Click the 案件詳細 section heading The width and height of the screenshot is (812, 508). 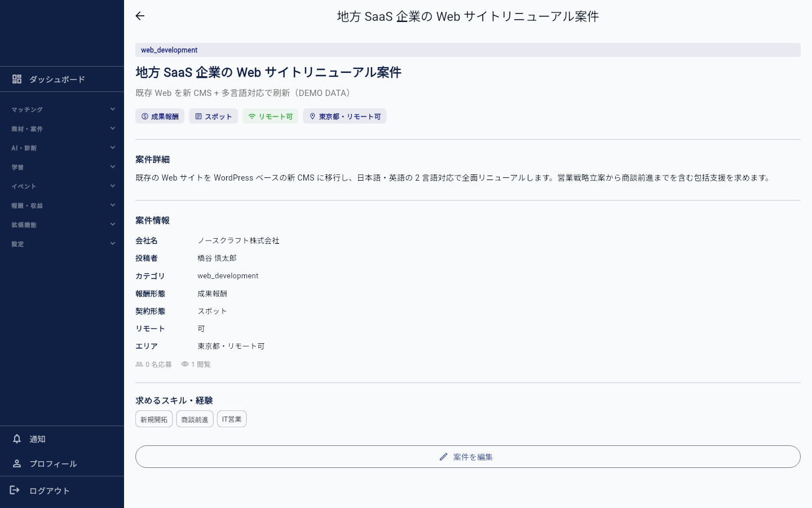click(152, 160)
